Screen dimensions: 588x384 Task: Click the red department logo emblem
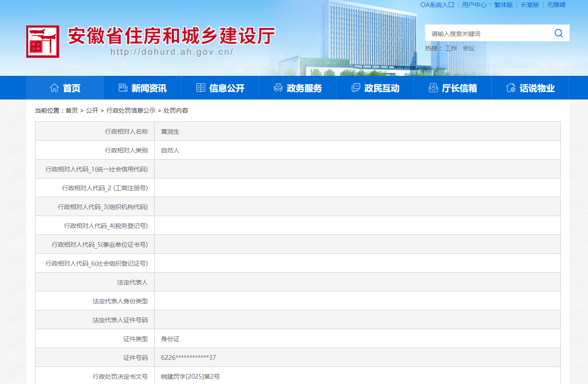[x=43, y=42]
